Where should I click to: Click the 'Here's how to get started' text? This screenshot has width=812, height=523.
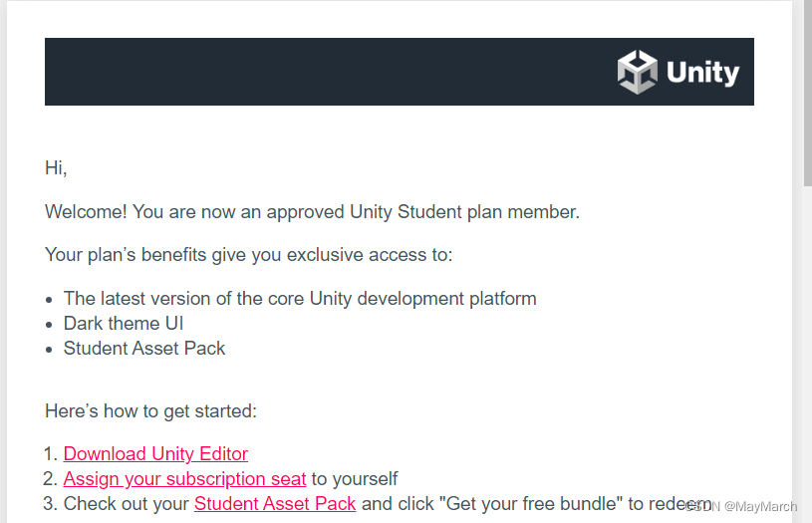150,410
